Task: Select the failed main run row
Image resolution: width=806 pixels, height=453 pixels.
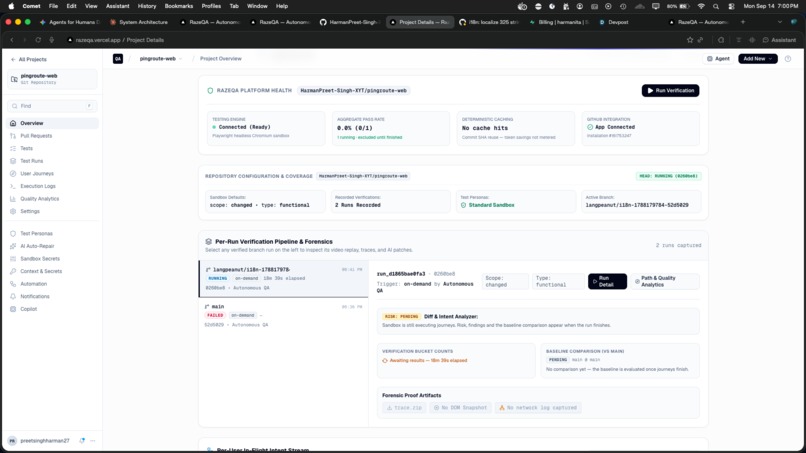Action: [x=284, y=316]
